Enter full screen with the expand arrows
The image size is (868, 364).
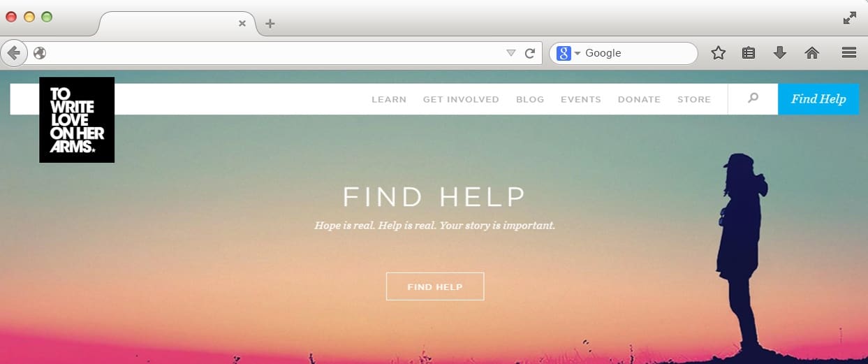tap(850, 18)
